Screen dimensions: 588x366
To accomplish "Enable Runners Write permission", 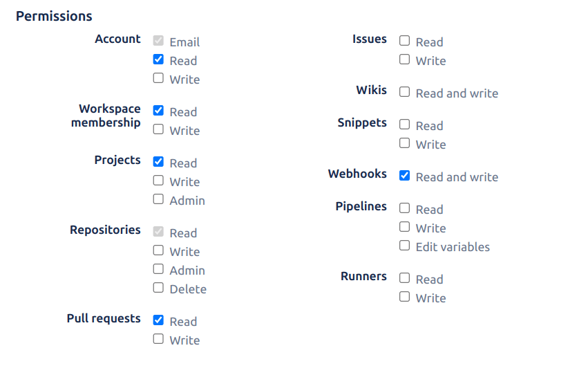I will click(x=404, y=298).
